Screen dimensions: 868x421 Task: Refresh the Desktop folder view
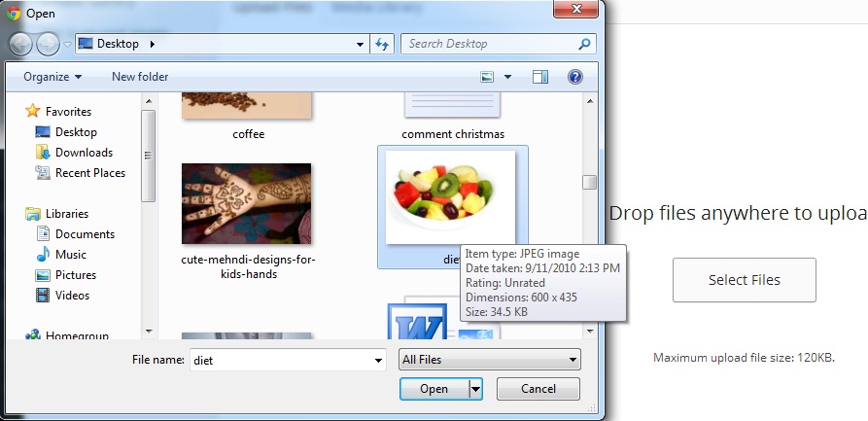382,45
